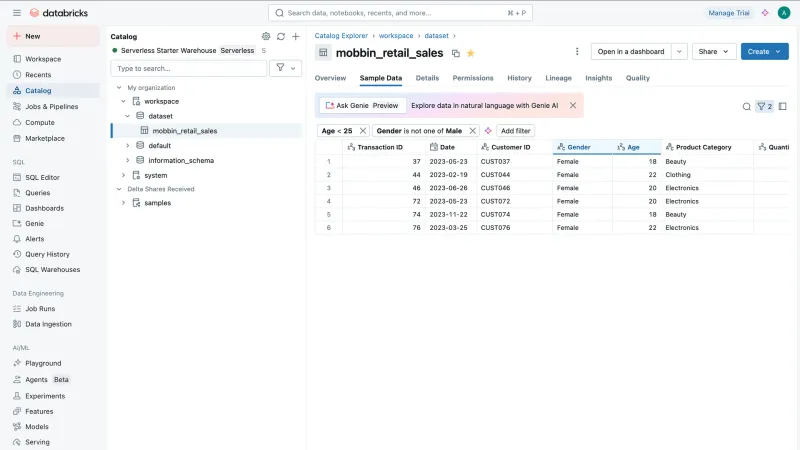Expand the default schema node
The width and height of the screenshot is (800, 450).
(128, 145)
